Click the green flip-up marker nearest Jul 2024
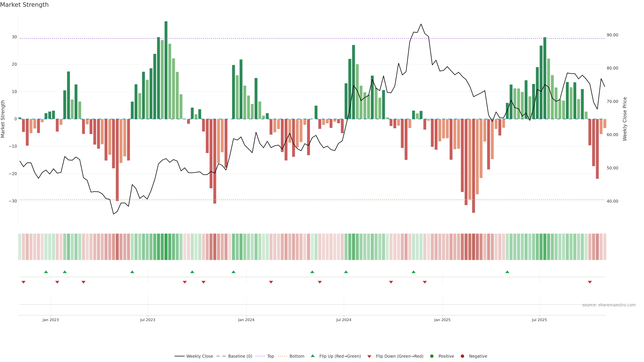Screen dimensions: 644x362 coord(346,272)
